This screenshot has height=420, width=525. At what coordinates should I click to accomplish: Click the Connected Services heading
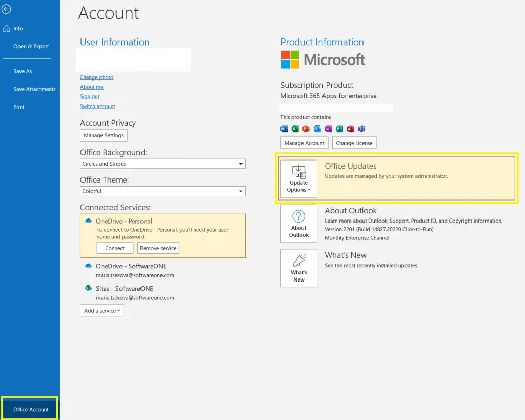click(115, 207)
